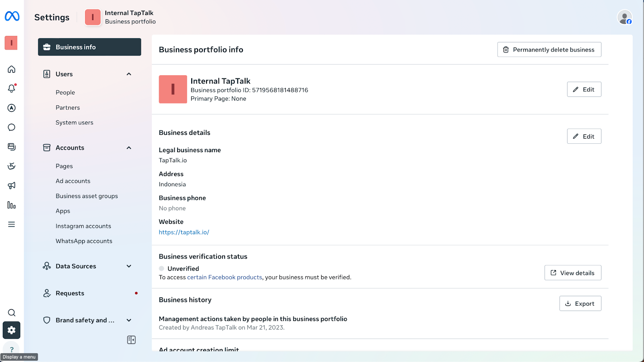
Task: Click the Meta logo icon
Action: 12,16
